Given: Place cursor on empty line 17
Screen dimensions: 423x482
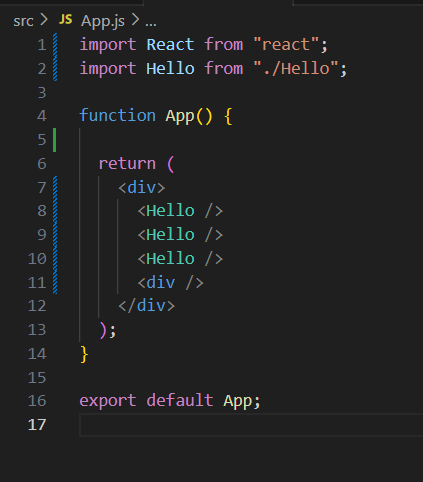Looking at the screenshot, I should 251,425.
